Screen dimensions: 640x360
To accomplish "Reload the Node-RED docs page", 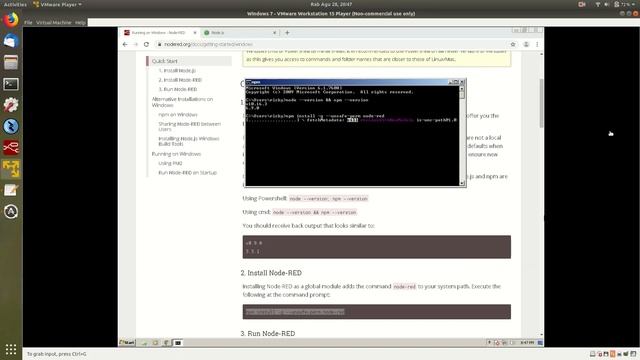I will click(x=146, y=44).
